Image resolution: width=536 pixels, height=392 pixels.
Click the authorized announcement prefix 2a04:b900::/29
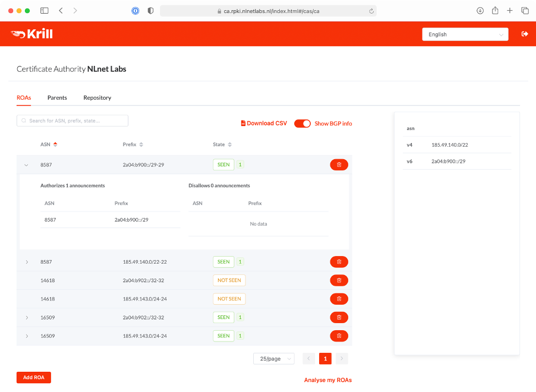(131, 220)
